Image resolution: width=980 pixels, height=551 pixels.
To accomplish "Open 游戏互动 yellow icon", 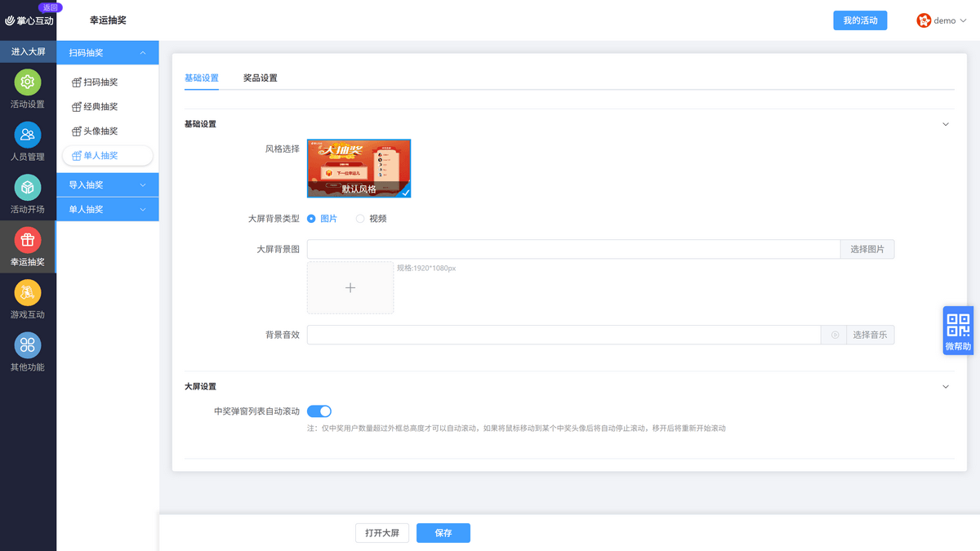I will tap(28, 292).
